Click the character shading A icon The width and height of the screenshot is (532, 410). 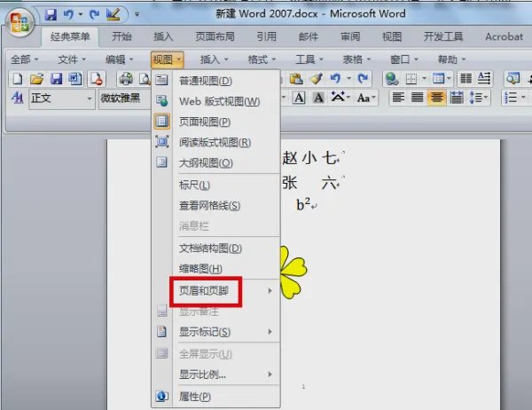point(318,99)
